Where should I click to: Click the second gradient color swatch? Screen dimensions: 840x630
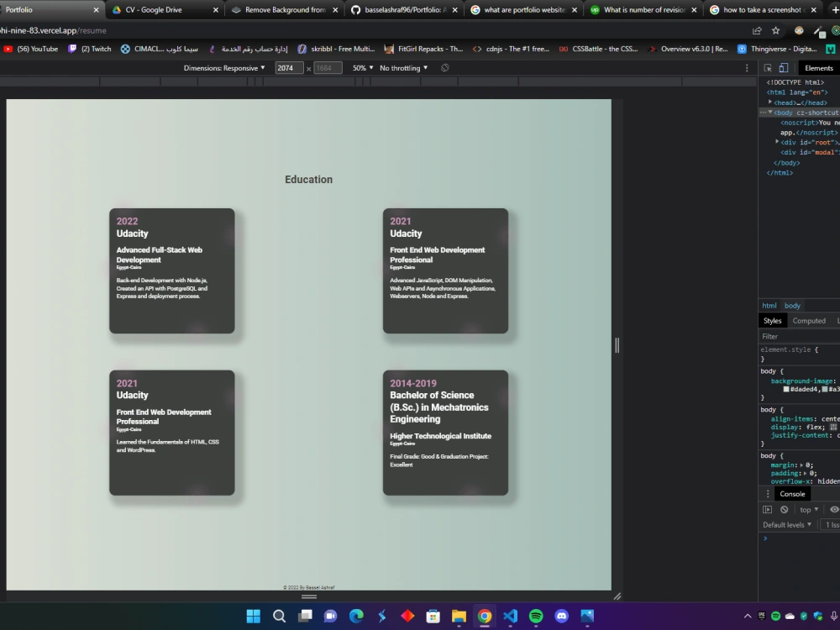pos(825,390)
